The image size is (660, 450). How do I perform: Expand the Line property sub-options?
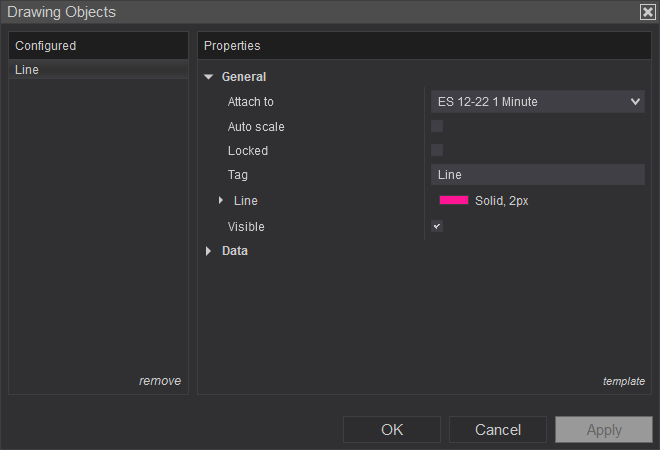click(221, 201)
